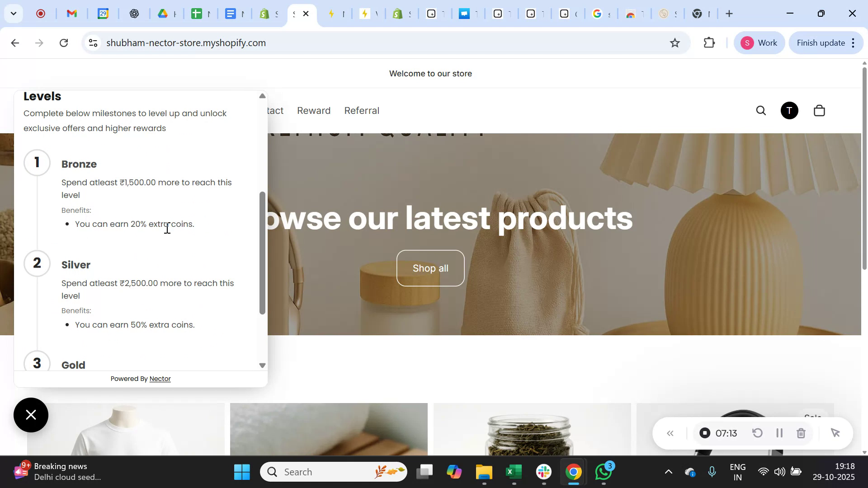Switch to the Google Calendar tab
Image resolution: width=868 pixels, height=488 pixels.
coord(104,14)
